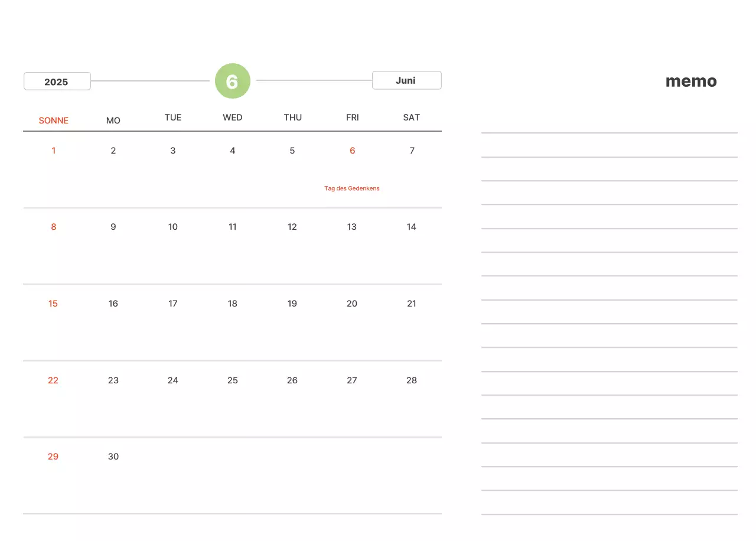The image size is (756, 541).
Task: Select date 14 on the calendar
Action: (x=412, y=227)
